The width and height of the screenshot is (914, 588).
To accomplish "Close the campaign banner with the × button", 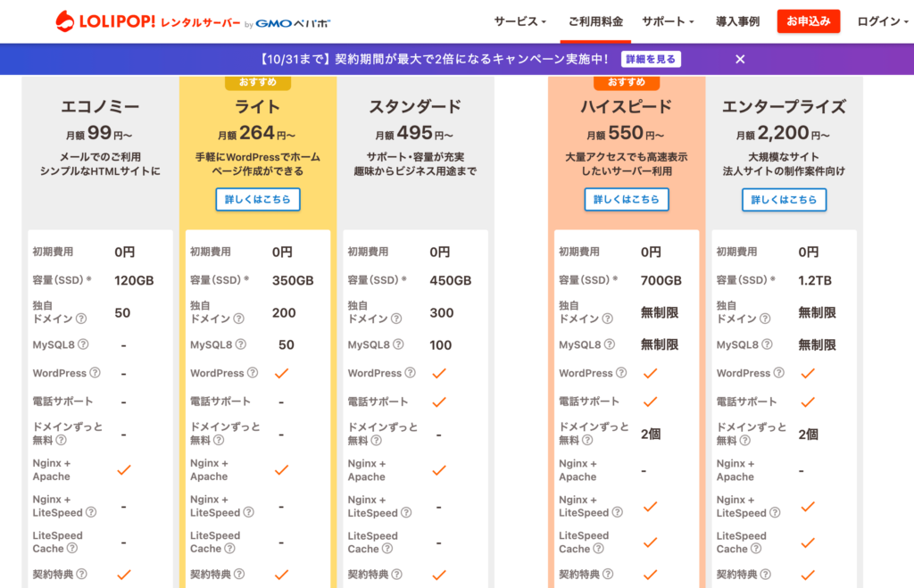I will (x=740, y=58).
